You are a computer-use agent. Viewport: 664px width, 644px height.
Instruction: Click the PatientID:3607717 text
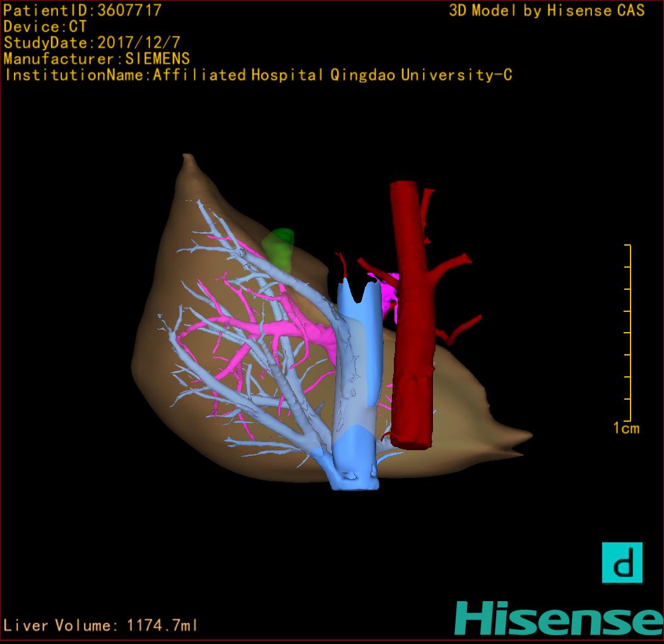tap(83, 10)
